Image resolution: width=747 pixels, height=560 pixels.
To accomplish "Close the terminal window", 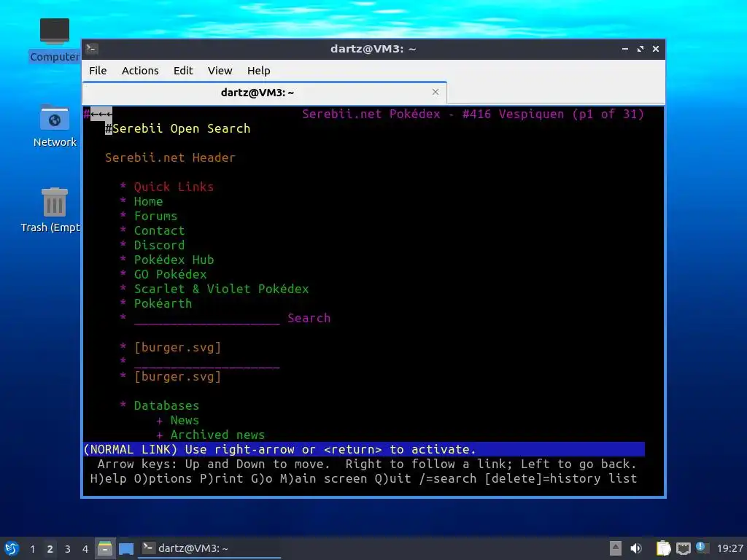I will pos(656,49).
